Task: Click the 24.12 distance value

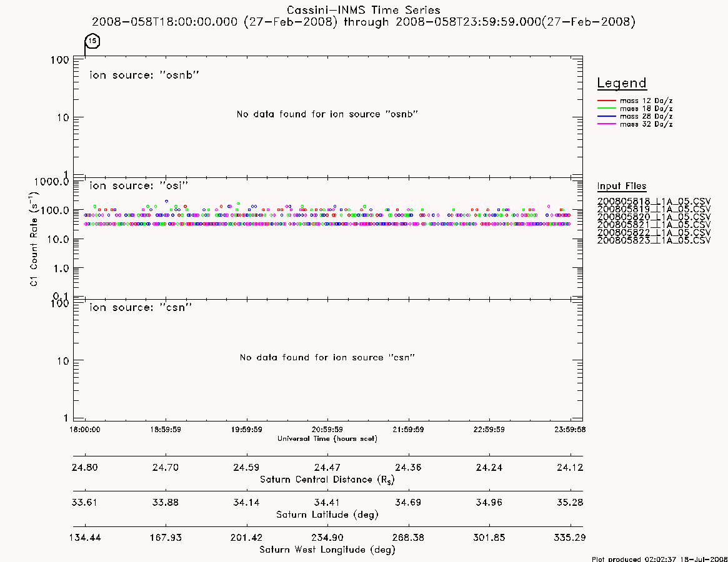Action: pos(570,467)
